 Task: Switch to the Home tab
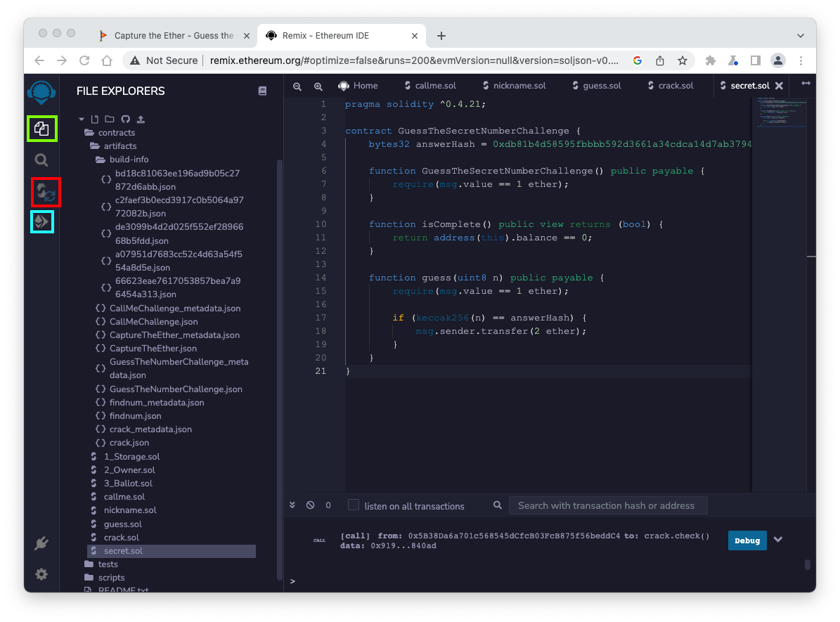358,86
